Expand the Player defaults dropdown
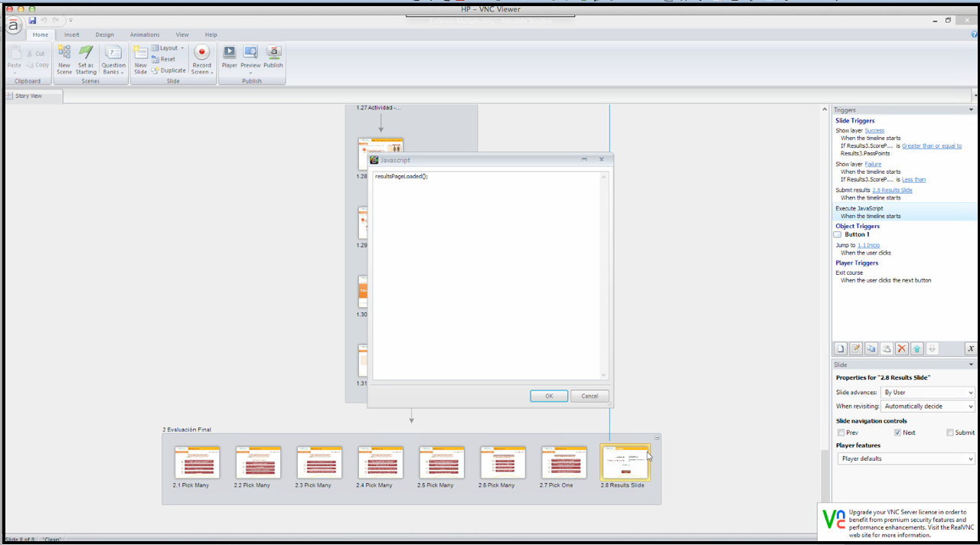The image size is (980, 545). click(906, 459)
